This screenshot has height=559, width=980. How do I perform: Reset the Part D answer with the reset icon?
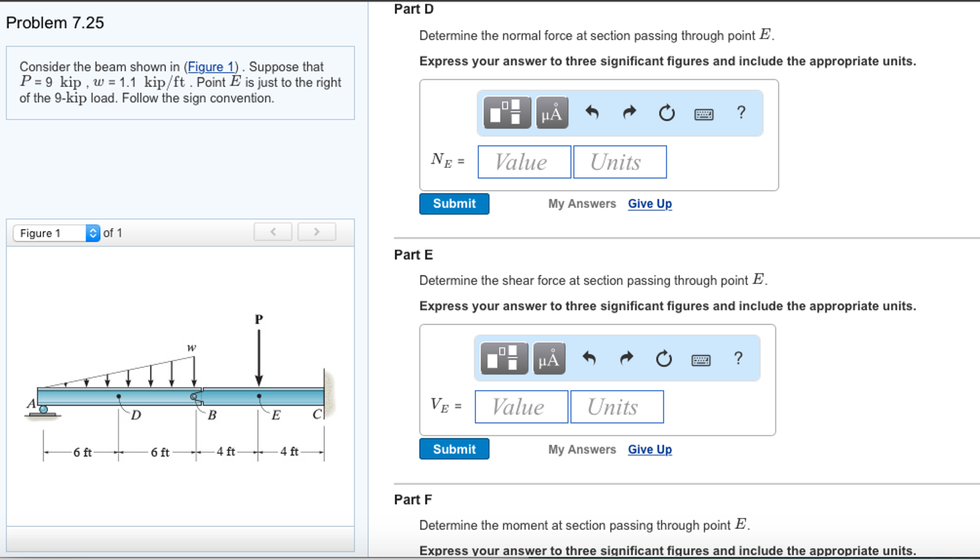click(x=666, y=113)
